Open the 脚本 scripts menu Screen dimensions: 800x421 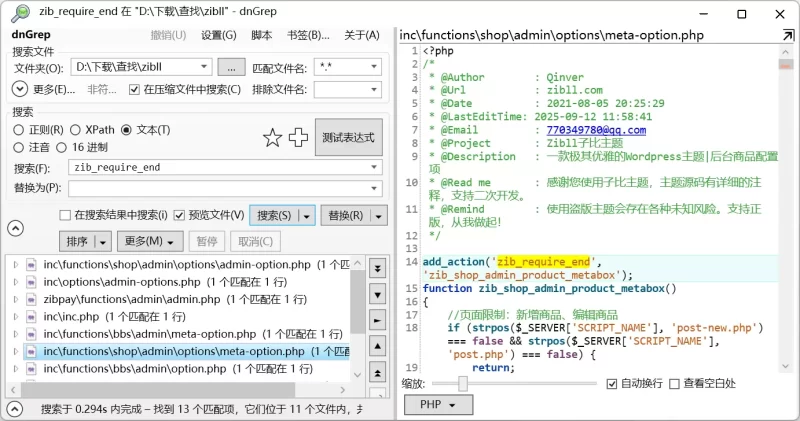[x=262, y=35]
